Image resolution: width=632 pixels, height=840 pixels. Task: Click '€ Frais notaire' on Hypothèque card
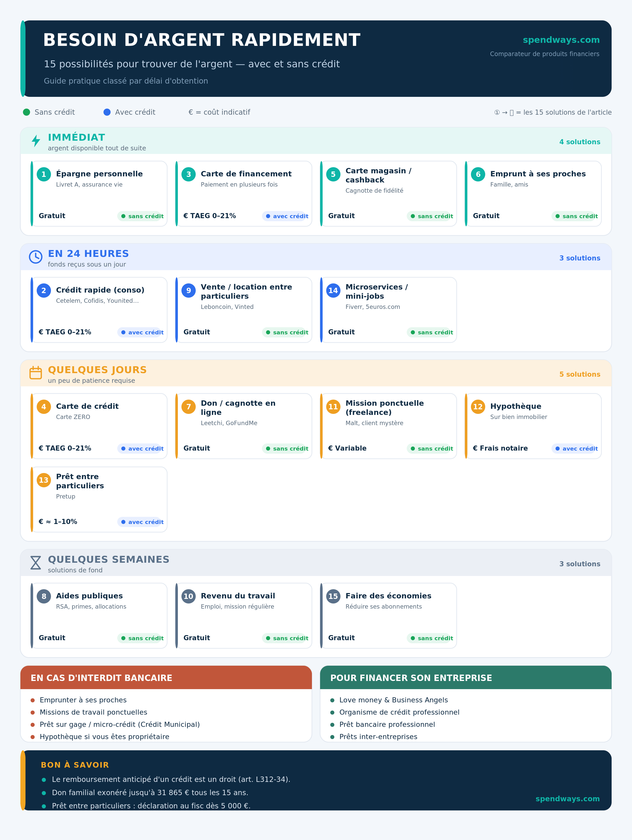500,448
